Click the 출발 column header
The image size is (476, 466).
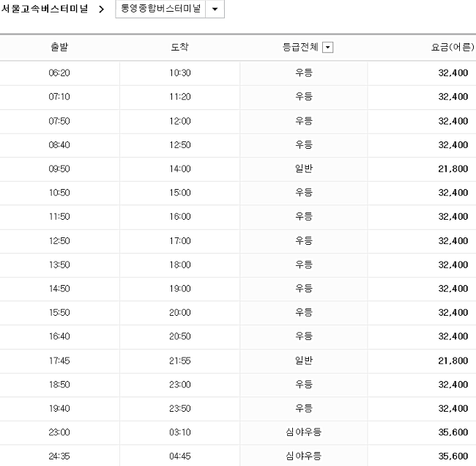(x=59, y=47)
